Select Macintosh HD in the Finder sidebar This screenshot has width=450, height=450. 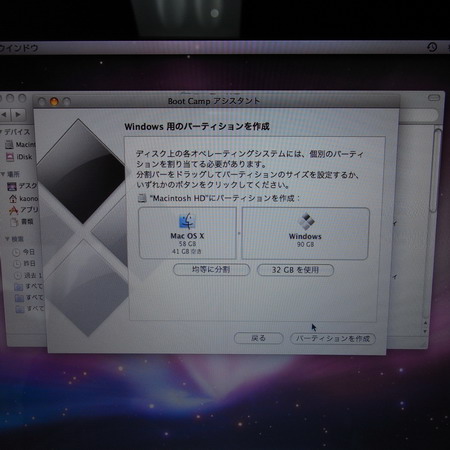tap(21, 144)
